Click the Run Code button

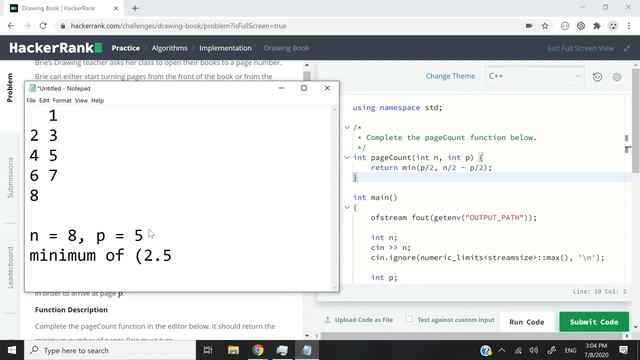click(527, 322)
